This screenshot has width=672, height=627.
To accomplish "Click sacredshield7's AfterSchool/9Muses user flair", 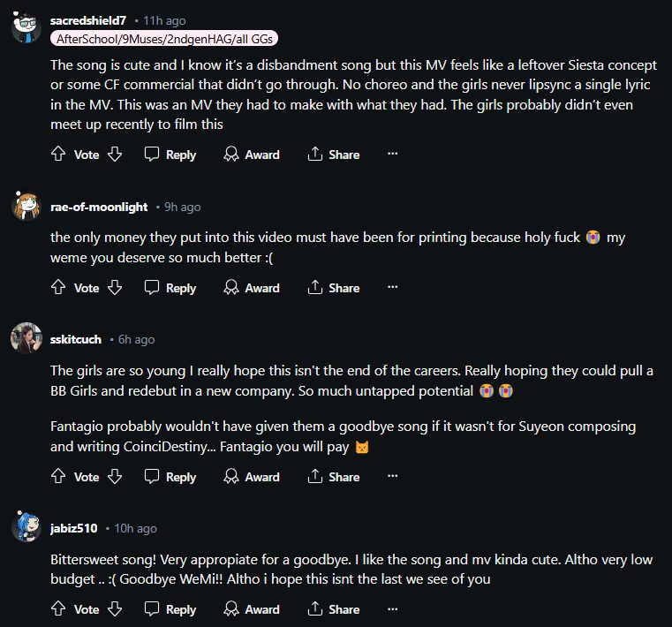I will 164,39.
